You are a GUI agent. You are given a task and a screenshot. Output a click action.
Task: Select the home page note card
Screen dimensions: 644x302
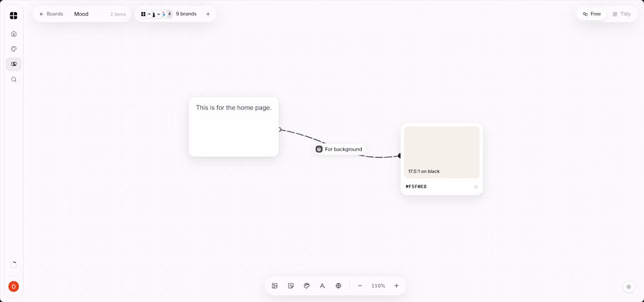234,127
